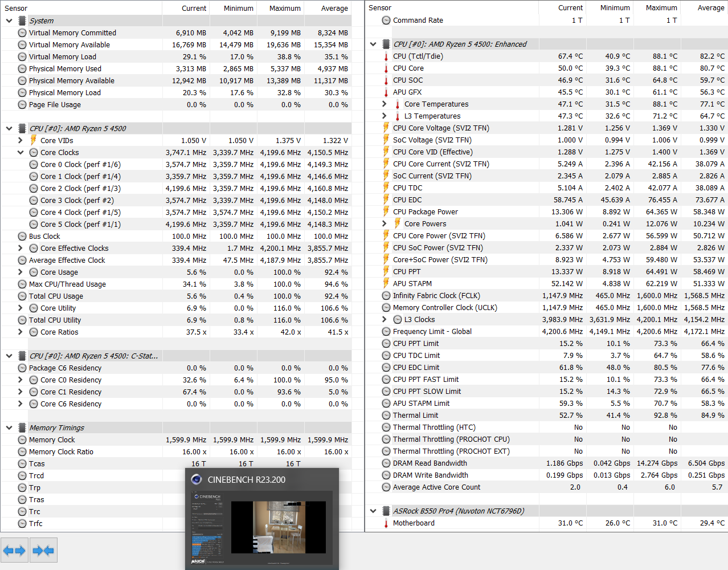This screenshot has width=728, height=570.
Task: Click the circle icon beside Bus Clock
Action: (x=22, y=236)
